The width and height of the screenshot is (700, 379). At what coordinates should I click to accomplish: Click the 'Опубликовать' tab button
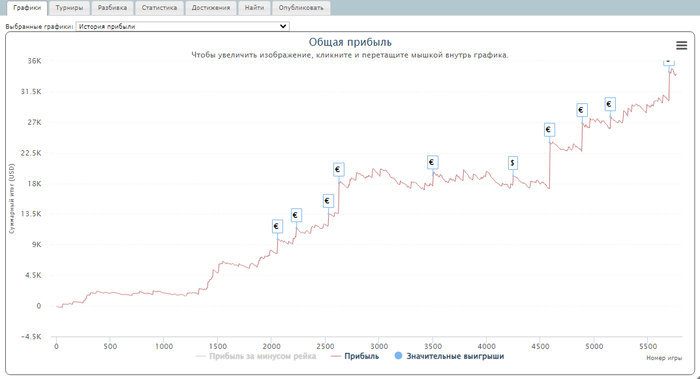click(x=301, y=8)
